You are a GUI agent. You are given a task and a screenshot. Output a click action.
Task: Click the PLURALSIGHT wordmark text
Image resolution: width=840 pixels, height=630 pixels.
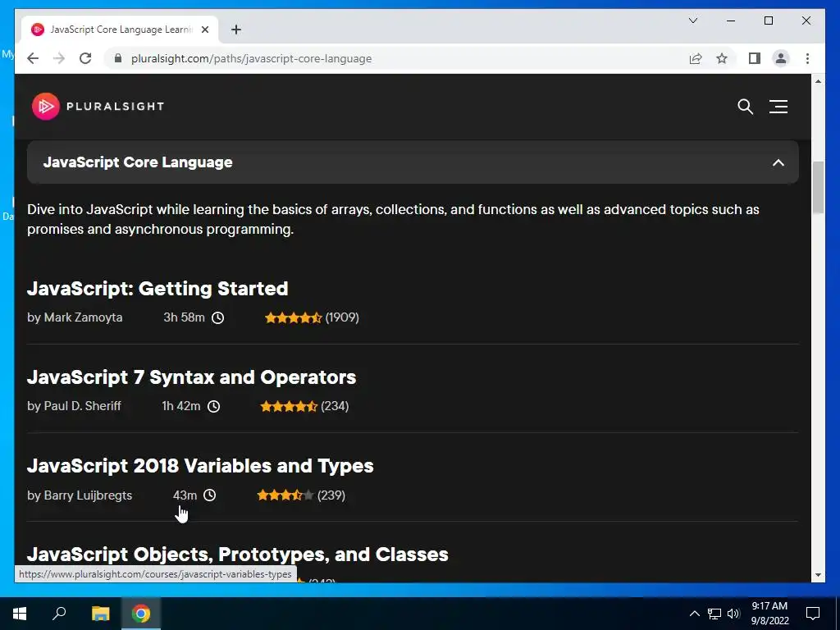(115, 106)
